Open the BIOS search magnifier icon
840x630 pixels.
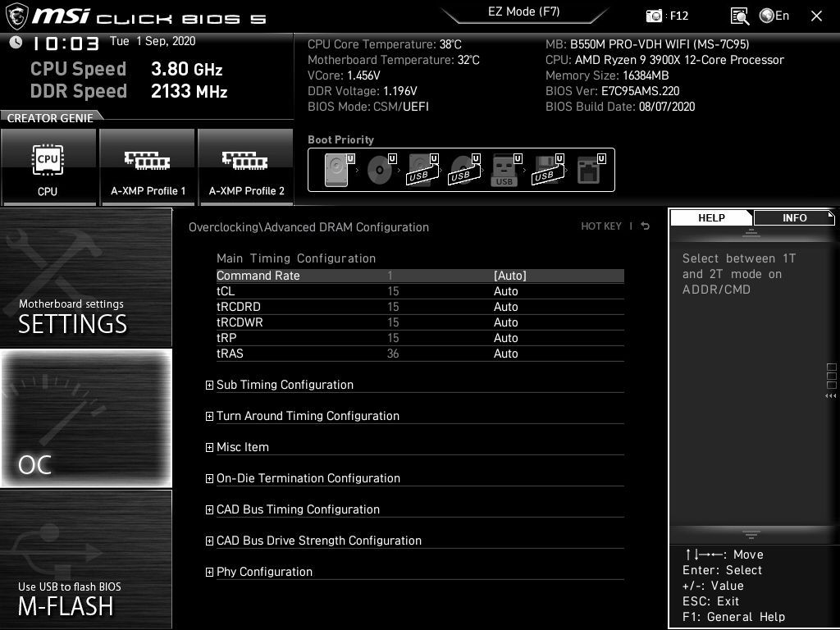740,16
